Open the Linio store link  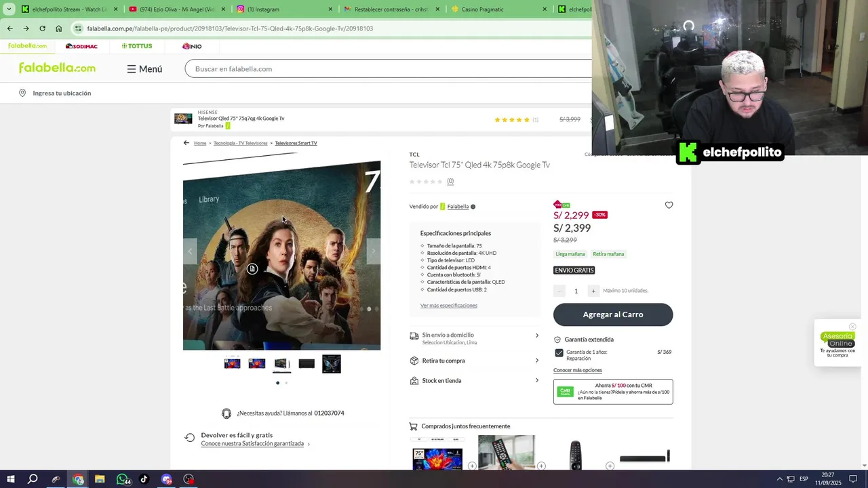pos(192,46)
